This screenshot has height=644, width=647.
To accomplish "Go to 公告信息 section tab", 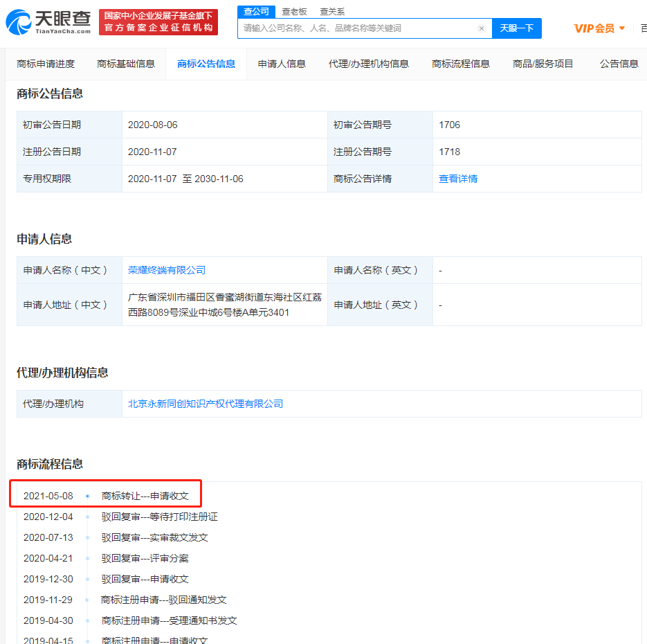I will click(619, 64).
